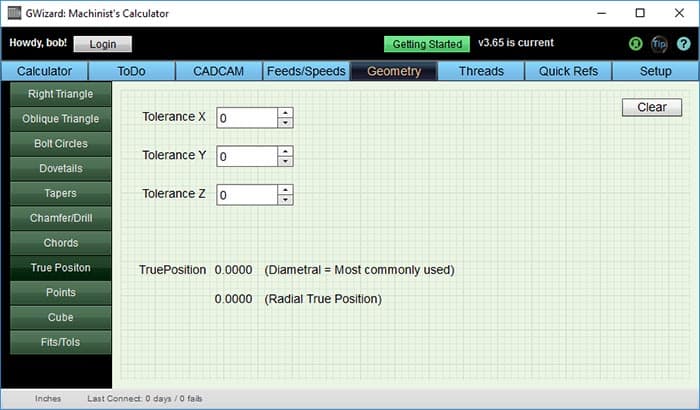
Task: Decrease Tolerance Z with down arrow
Action: (285, 200)
